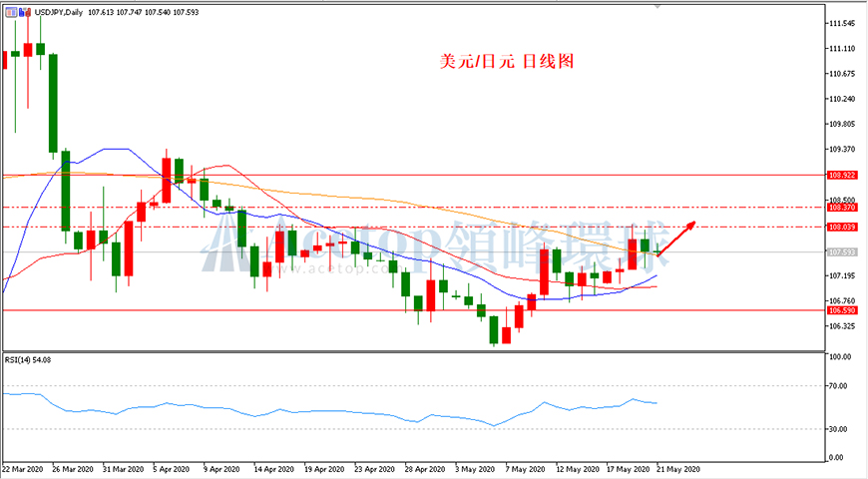Image resolution: width=868 pixels, height=479 pixels.
Task: Click the 109.805 price axis label
Action: click(x=842, y=124)
